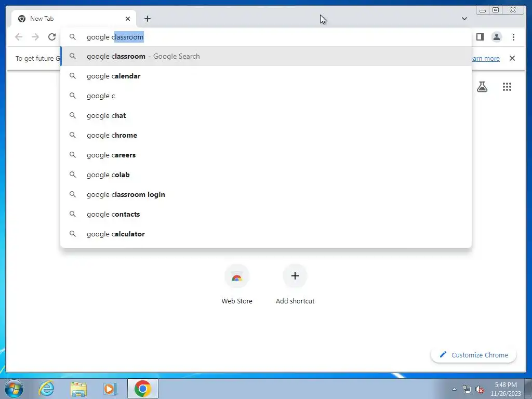This screenshot has width=532, height=399.
Task: Open the network tray icon
Action: tap(467, 389)
